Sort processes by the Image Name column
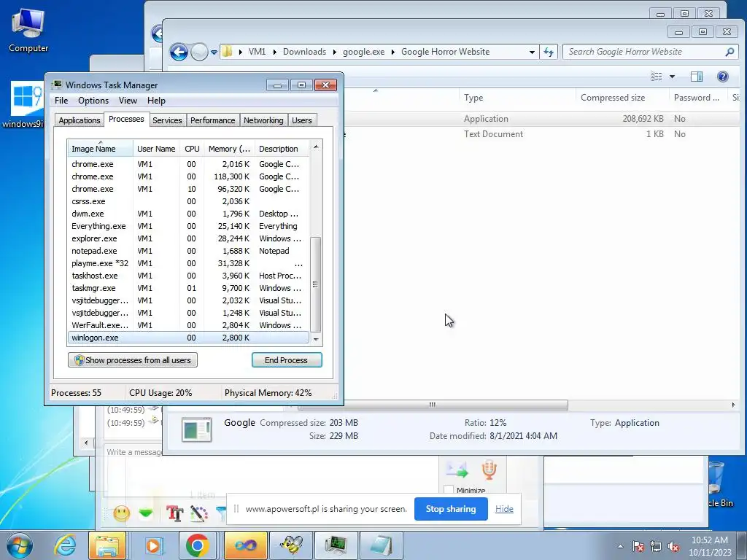This screenshot has height=560, width=747. point(100,149)
